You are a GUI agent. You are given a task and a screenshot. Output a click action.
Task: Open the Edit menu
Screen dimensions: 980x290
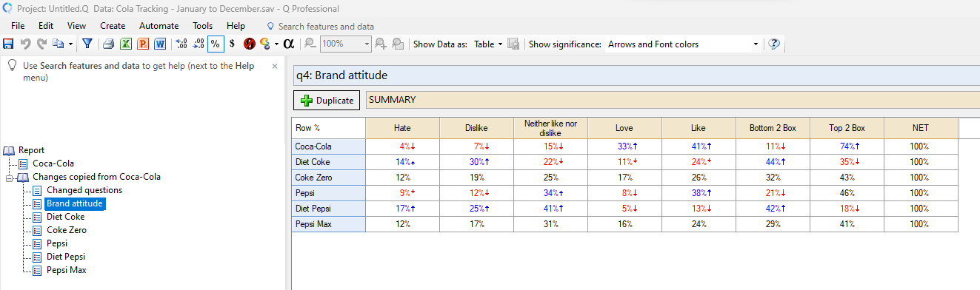(46, 26)
